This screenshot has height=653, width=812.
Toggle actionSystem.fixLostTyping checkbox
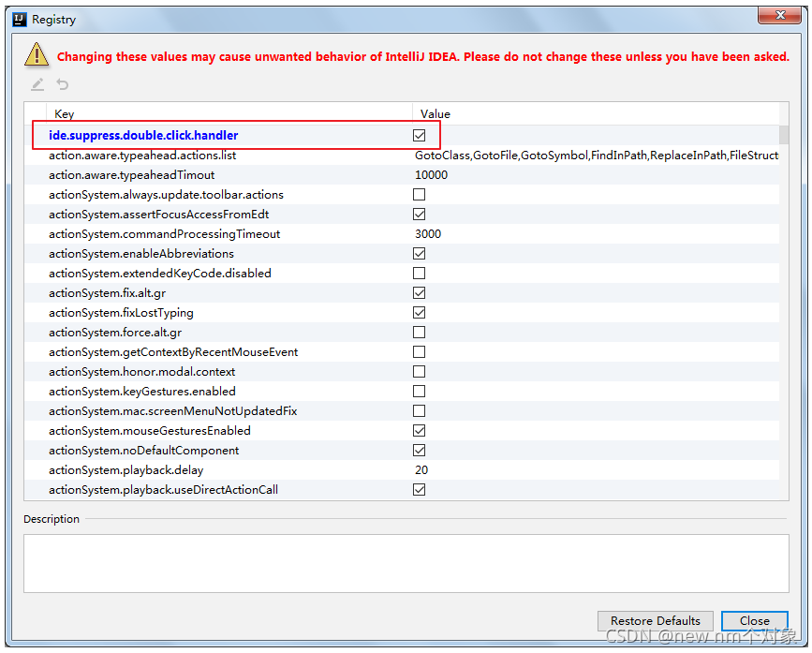coord(419,312)
